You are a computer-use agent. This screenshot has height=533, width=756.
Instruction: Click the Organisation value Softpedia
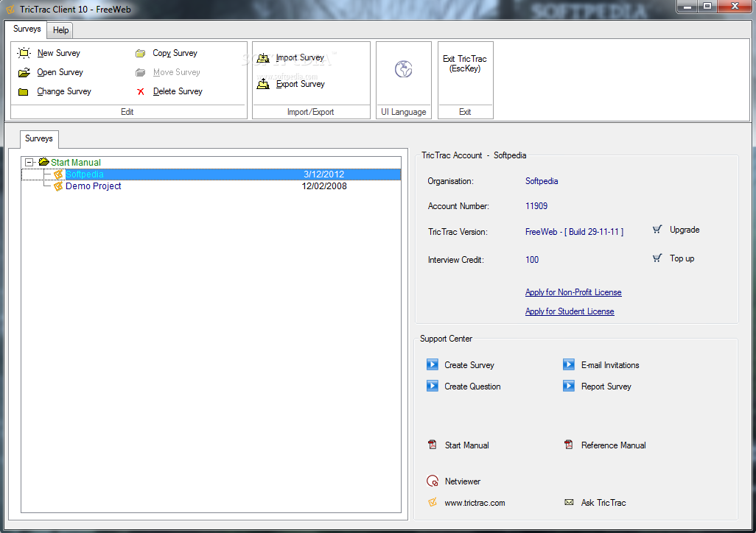click(x=542, y=181)
